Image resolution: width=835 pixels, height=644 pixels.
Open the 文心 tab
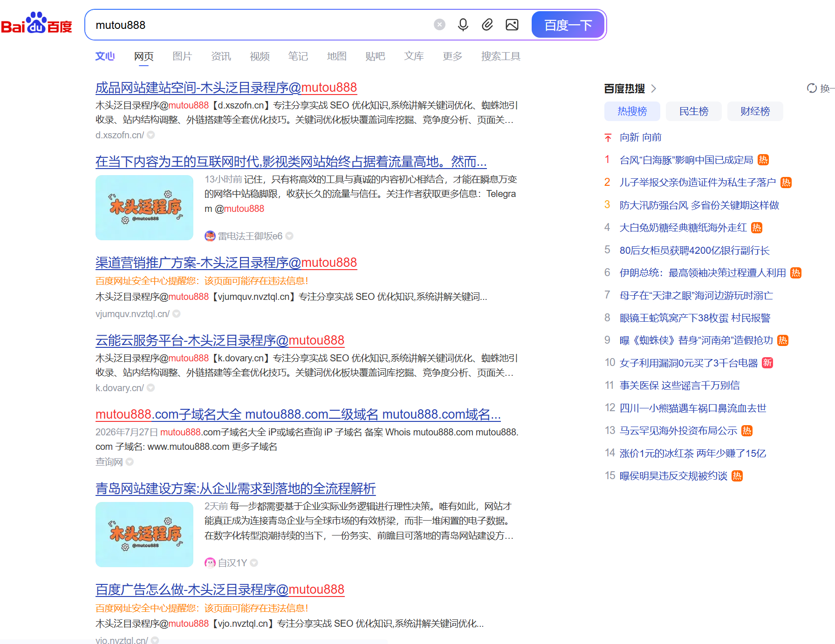click(x=105, y=56)
